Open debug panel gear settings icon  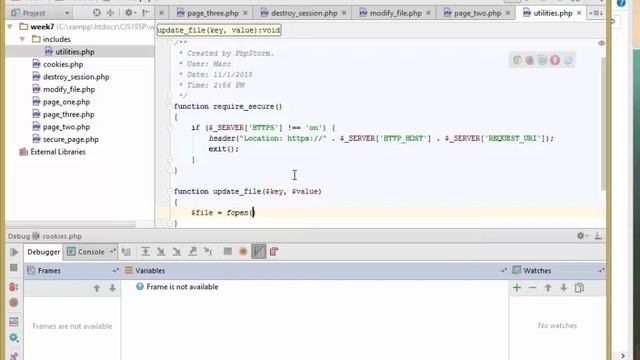click(x=582, y=236)
